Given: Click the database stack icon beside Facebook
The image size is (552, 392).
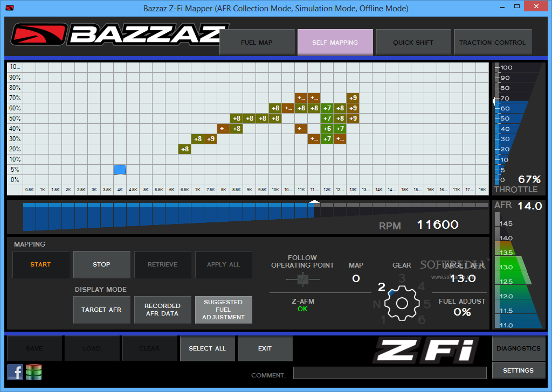Looking at the screenshot, I should (x=34, y=372).
